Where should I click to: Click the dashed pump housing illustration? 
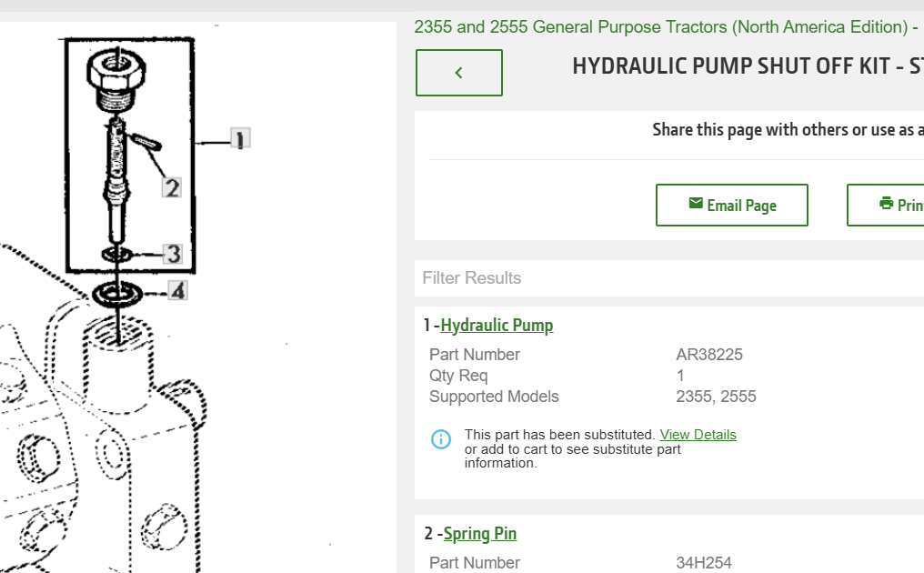tap(100, 437)
